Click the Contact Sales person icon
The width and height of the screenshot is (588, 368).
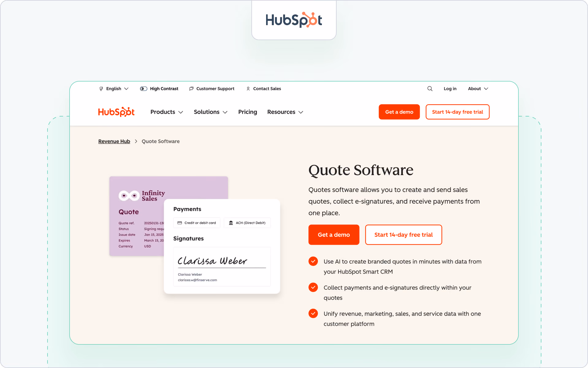tap(248, 89)
